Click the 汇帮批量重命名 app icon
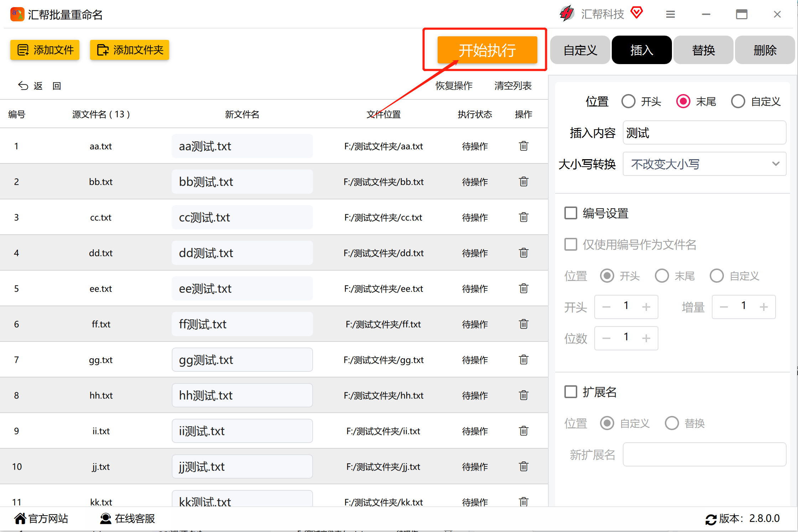The height and width of the screenshot is (532, 798). coord(17,15)
